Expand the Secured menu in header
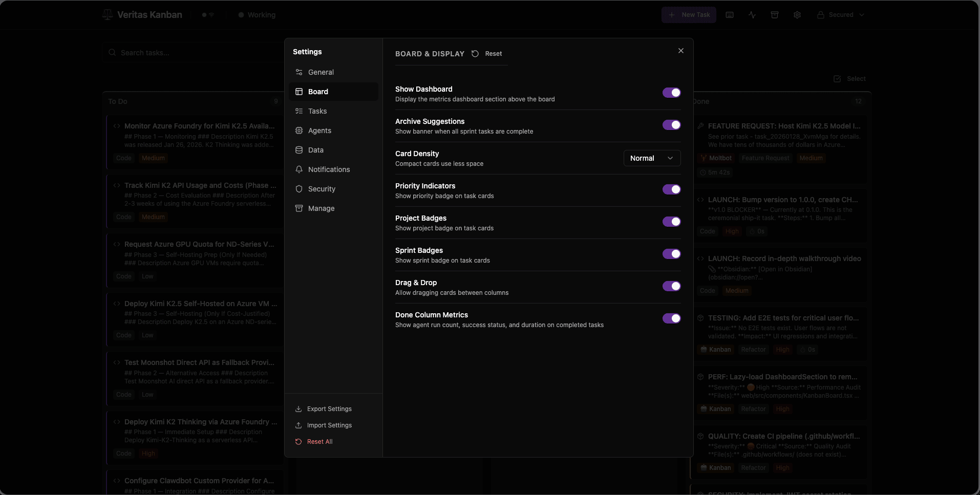The image size is (980, 495). point(840,15)
